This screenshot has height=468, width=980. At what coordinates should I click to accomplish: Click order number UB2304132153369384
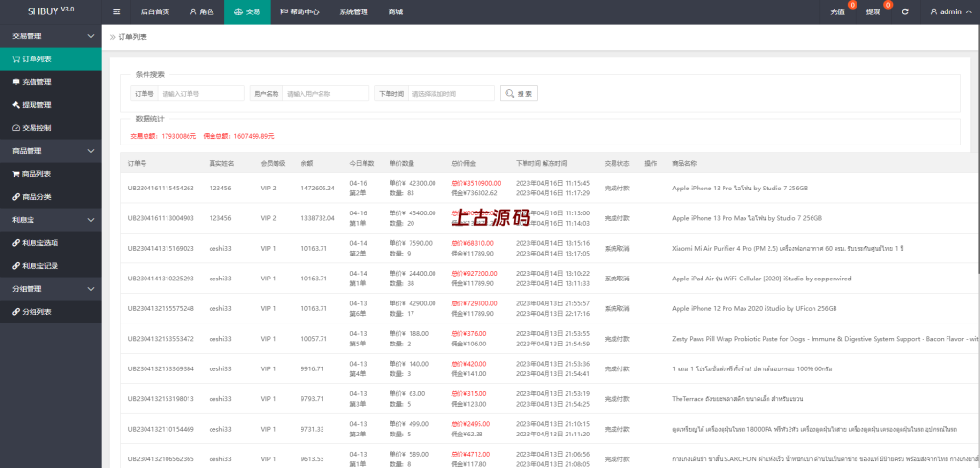point(161,368)
